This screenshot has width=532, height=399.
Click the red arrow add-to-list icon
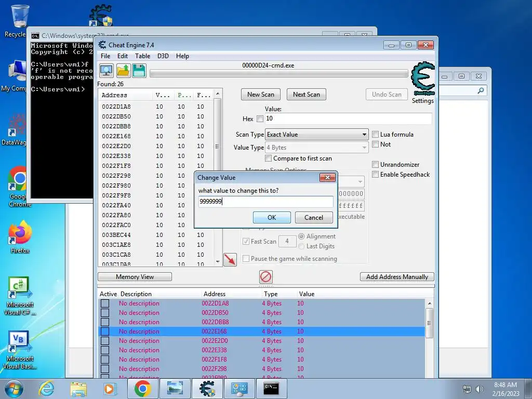coord(230,260)
